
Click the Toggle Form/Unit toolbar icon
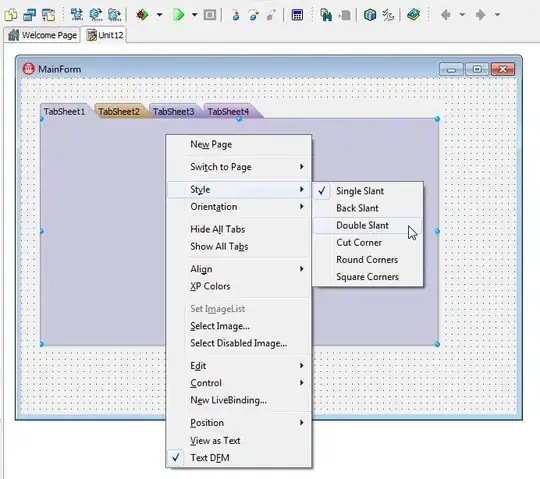pyautogui.click(x=49, y=15)
